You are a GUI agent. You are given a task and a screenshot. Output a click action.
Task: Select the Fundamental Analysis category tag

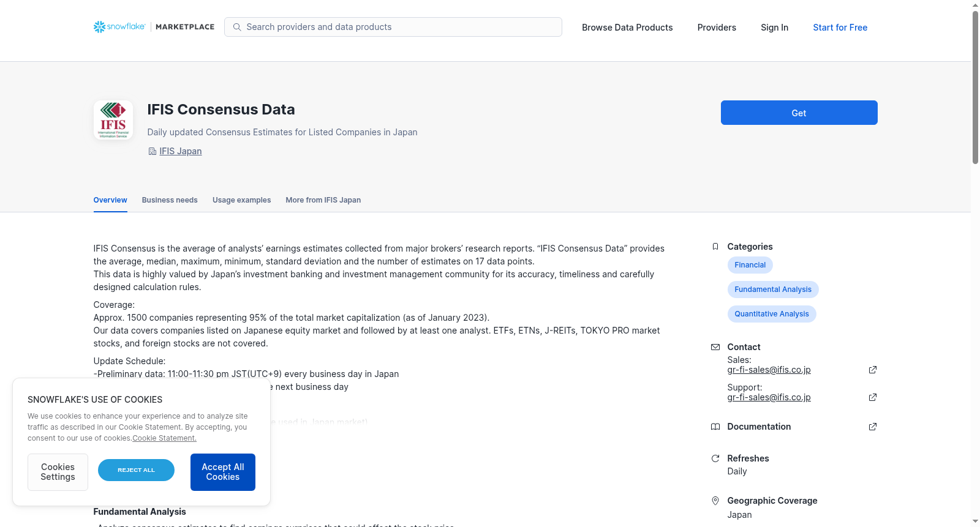pos(773,290)
